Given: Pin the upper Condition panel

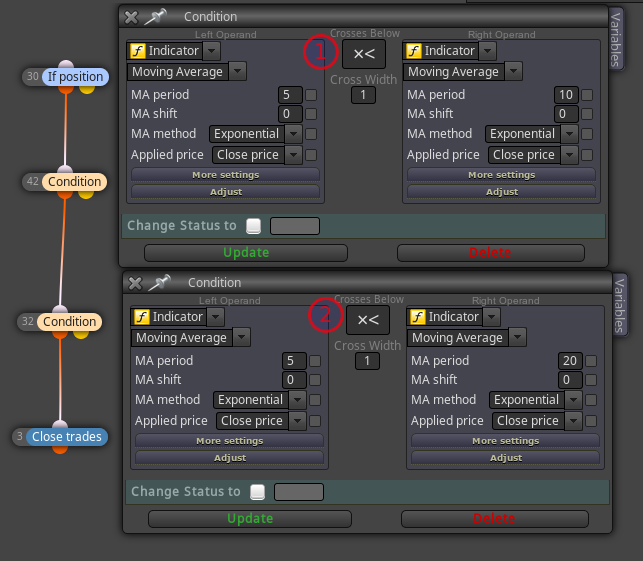Looking at the screenshot, I should (x=156, y=17).
